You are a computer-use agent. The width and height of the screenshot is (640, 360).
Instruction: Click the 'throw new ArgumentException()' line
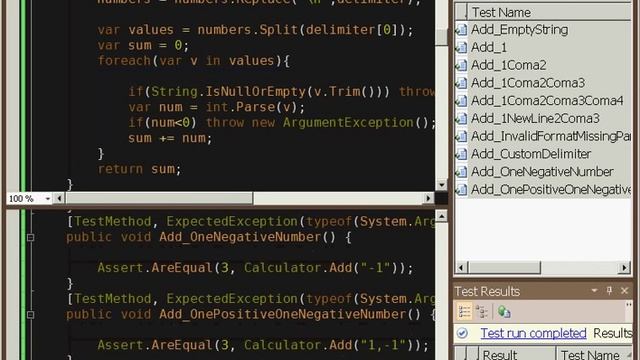tap(282, 123)
